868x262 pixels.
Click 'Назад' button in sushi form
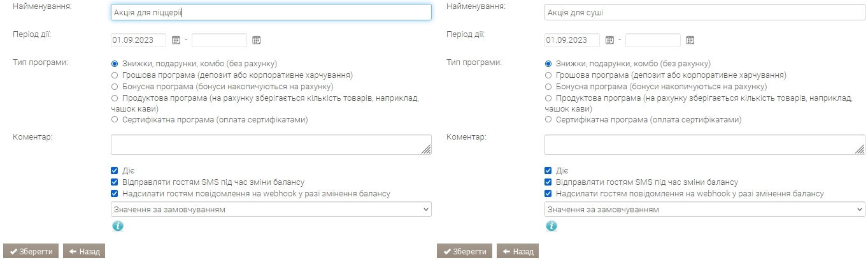(x=518, y=251)
